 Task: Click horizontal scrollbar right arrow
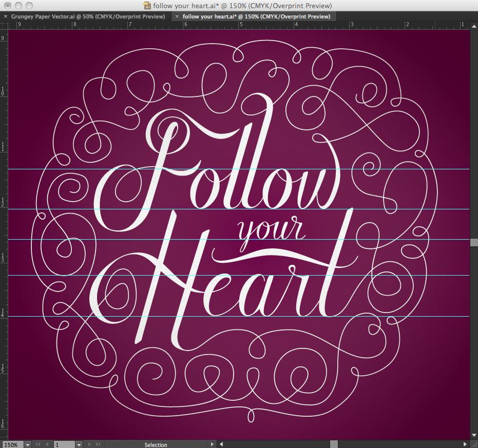click(x=466, y=444)
